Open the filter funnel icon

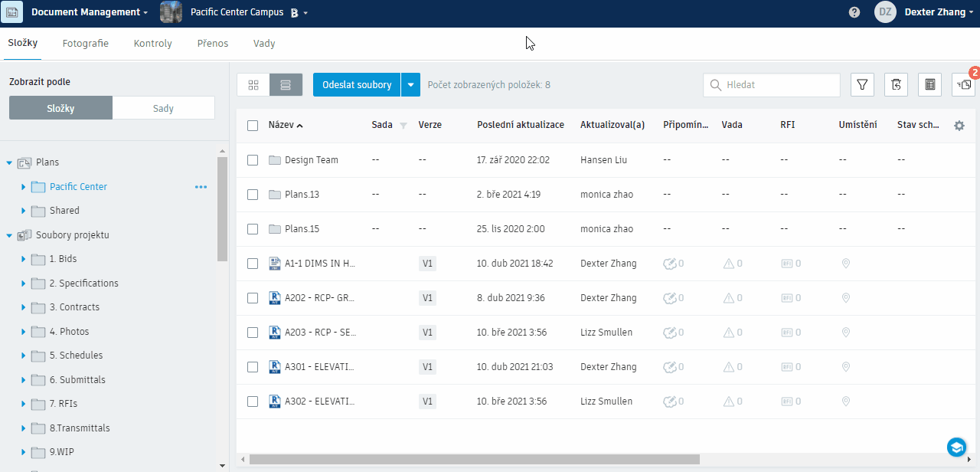pyautogui.click(x=863, y=85)
